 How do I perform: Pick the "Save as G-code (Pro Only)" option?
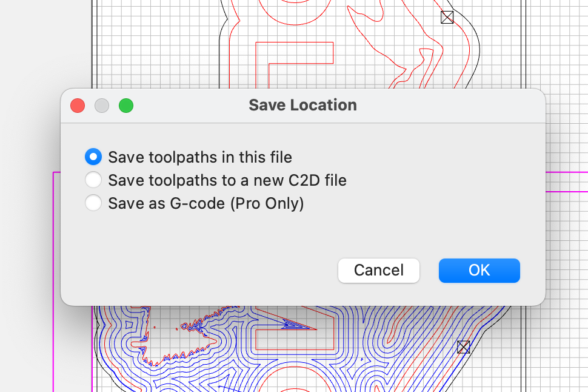[93, 203]
